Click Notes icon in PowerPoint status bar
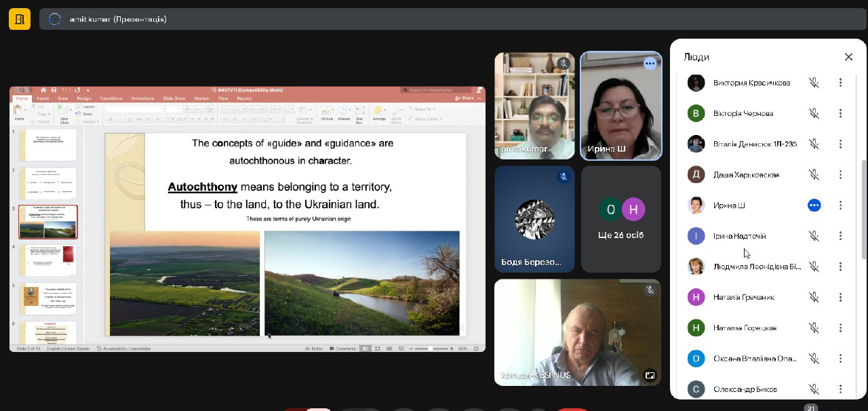The width and height of the screenshot is (868, 411). click(x=314, y=349)
